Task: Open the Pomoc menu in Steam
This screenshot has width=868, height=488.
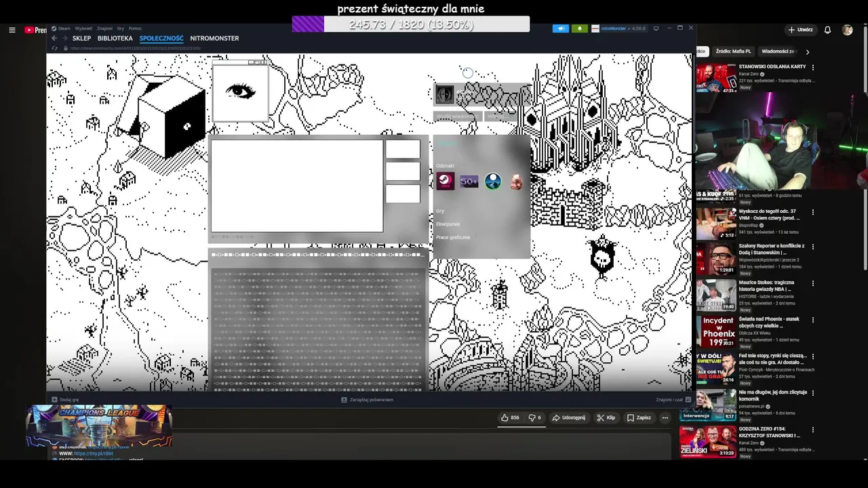Action: [135, 28]
